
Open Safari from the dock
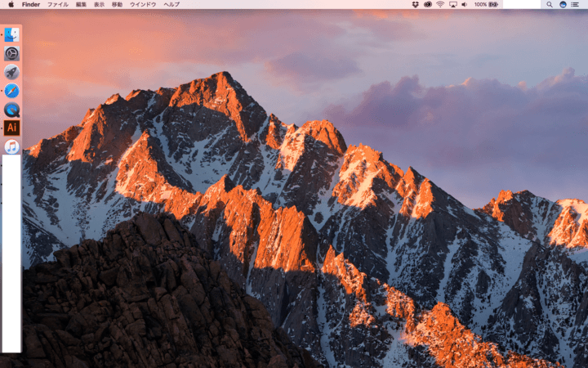[11, 91]
